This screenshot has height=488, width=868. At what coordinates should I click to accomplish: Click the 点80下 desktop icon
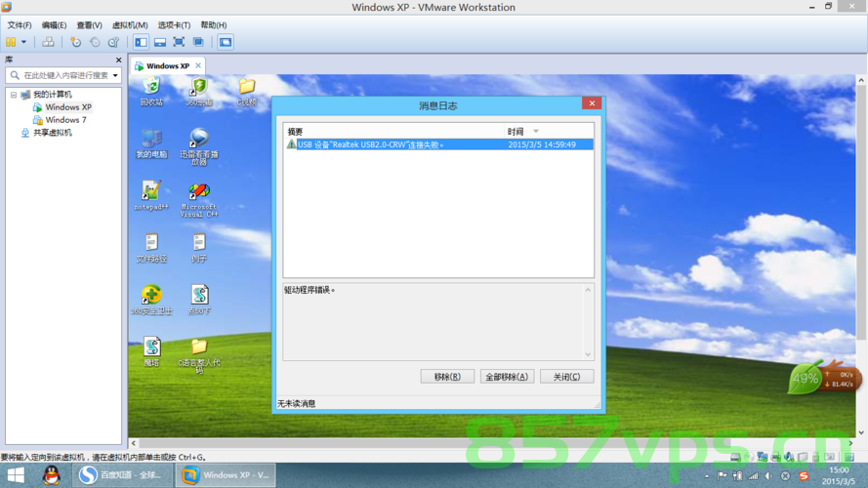(x=199, y=300)
